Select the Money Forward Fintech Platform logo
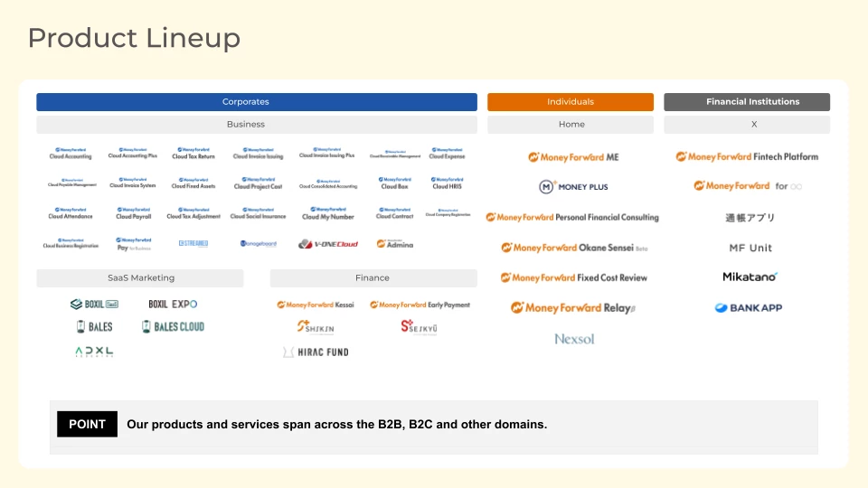868x488 pixels. (x=748, y=156)
